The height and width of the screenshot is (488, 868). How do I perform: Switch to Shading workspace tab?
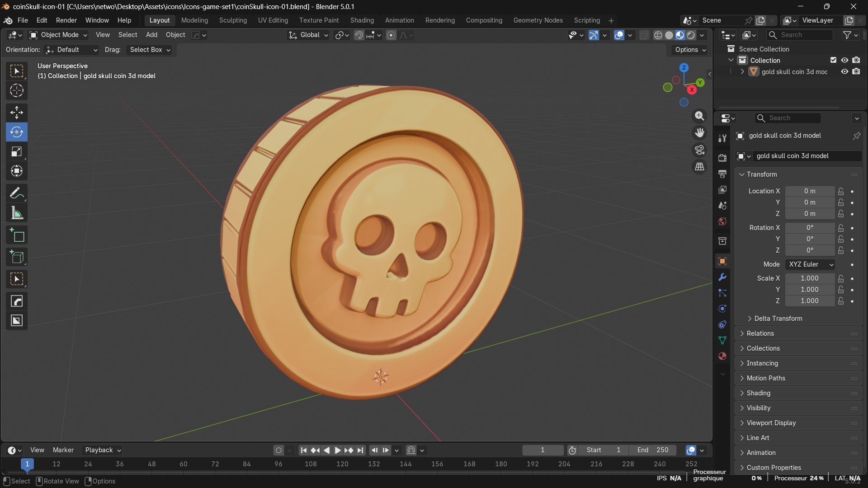pos(362,20)
